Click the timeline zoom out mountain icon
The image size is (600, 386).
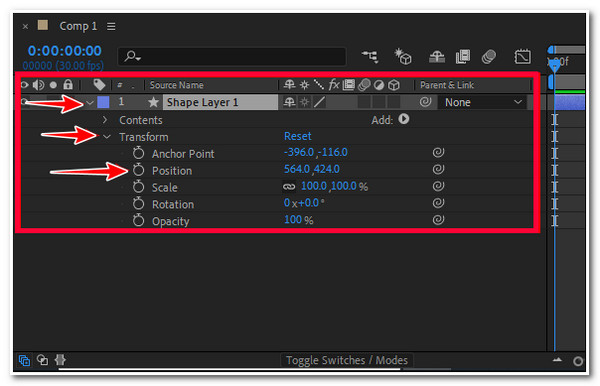(557, 360)
